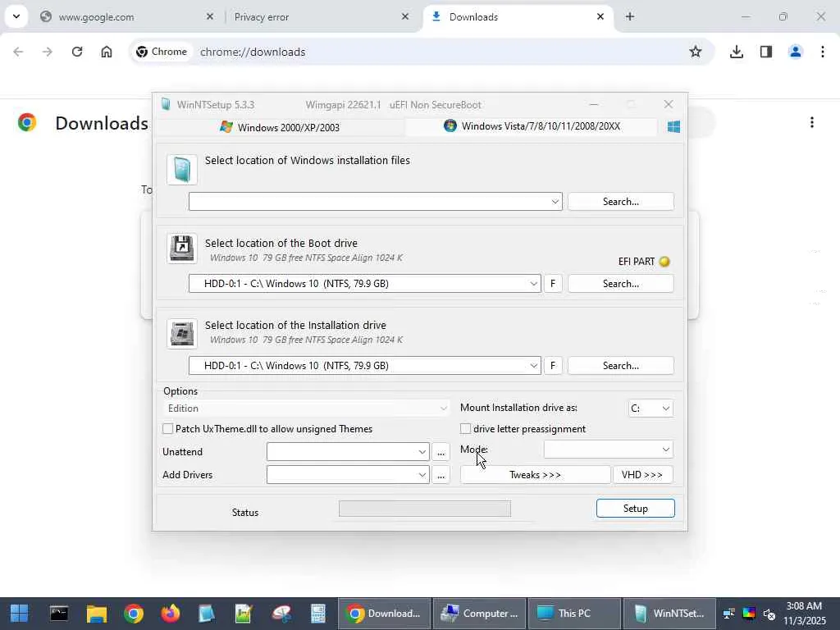Browse for drivers with ellipsis button
840x630 pixels.
(441, 475)
